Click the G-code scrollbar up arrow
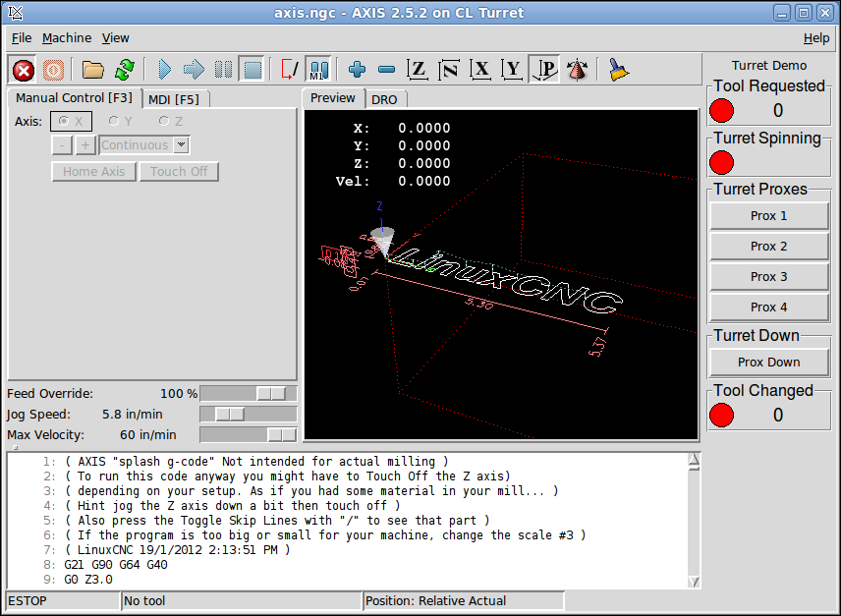Image resolution: width=841 pixels, height=616 pixels. click(694, 459)
